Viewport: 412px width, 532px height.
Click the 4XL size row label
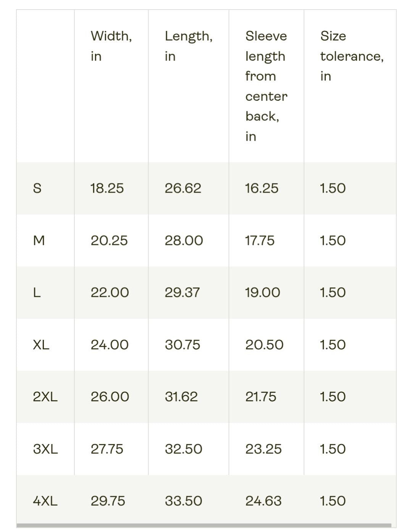click(x=45, y=501)
